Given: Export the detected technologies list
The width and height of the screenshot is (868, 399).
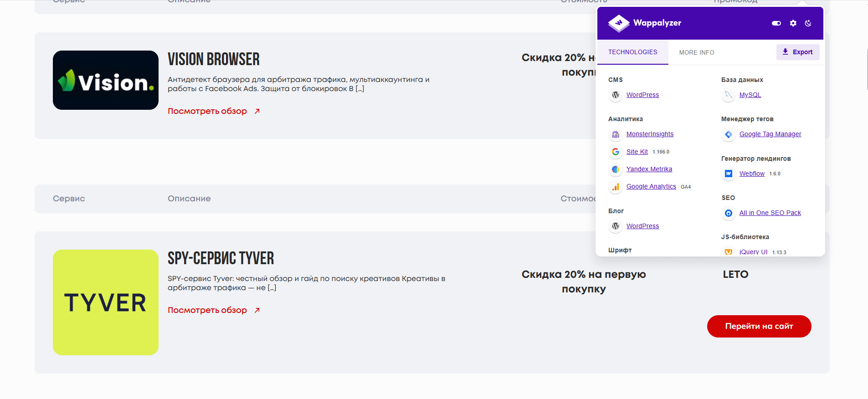Looking at the screenshot, I should pos(798,52).
